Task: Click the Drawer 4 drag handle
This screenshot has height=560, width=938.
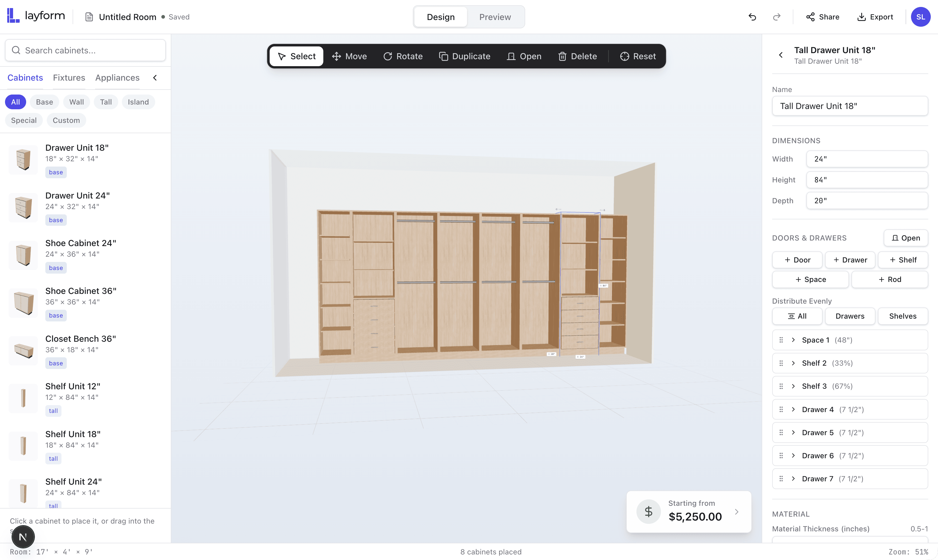Action: pos(781,409)
